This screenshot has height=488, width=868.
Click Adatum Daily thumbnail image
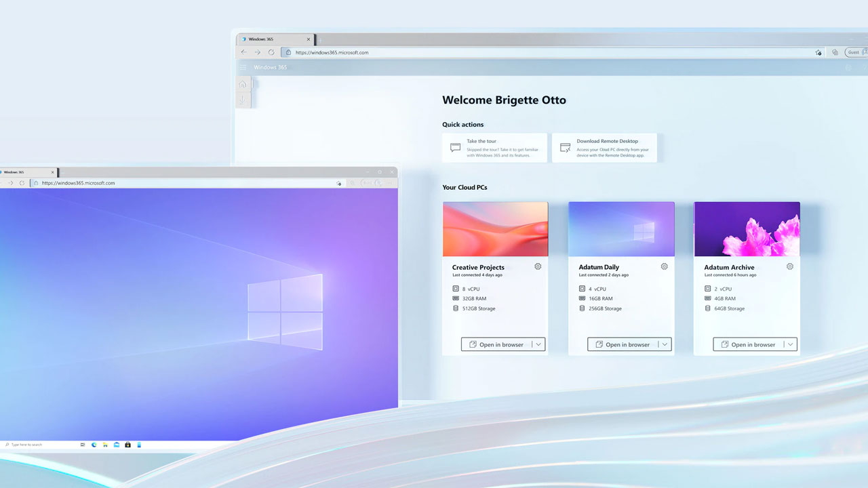[x=621, y=229]
